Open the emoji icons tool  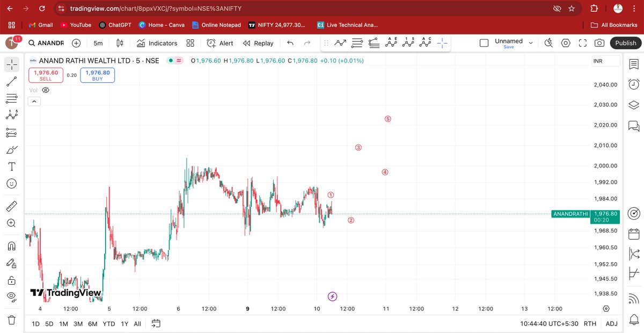(x=12, y=183)
